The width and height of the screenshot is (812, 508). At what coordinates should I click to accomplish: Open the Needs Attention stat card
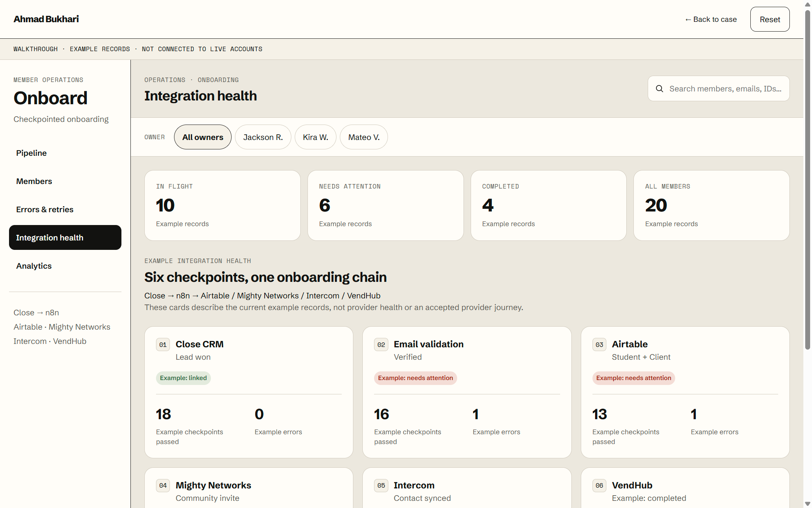[x=385, y=205]
